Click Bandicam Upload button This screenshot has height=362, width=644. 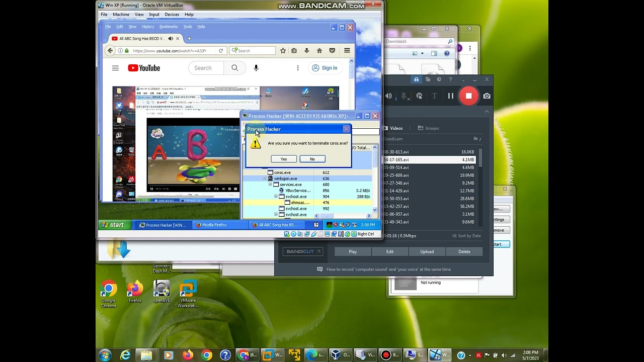[x=427, y=251]
